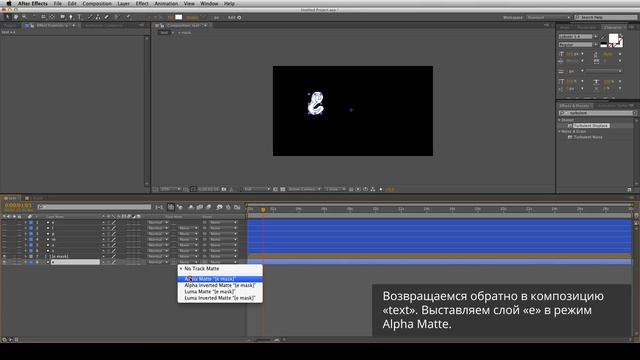
Task: Choose Alpha Inverted Matte "[e mask]" option
Action: 220,285
